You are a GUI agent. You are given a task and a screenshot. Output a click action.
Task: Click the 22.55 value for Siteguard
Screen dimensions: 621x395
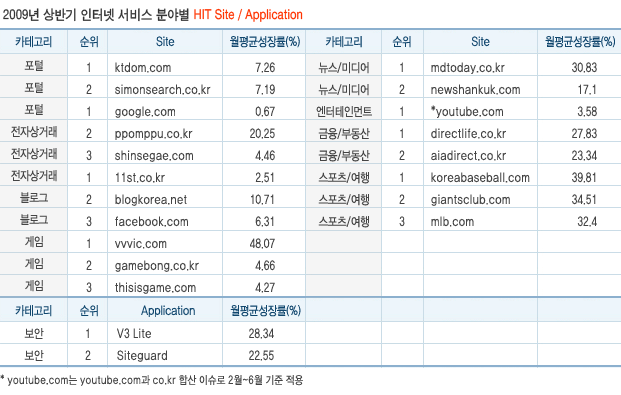tap(261, 356)
